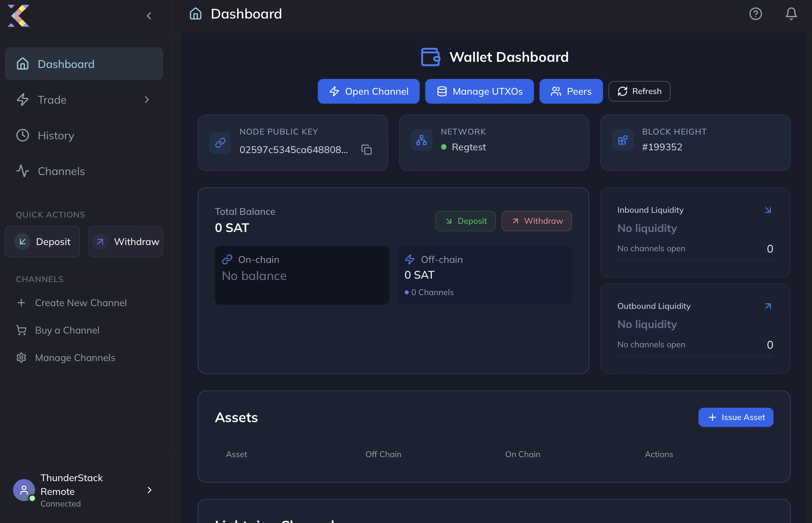
Task: Click the Manage UTXOs button
Action: tap(479, 91)
